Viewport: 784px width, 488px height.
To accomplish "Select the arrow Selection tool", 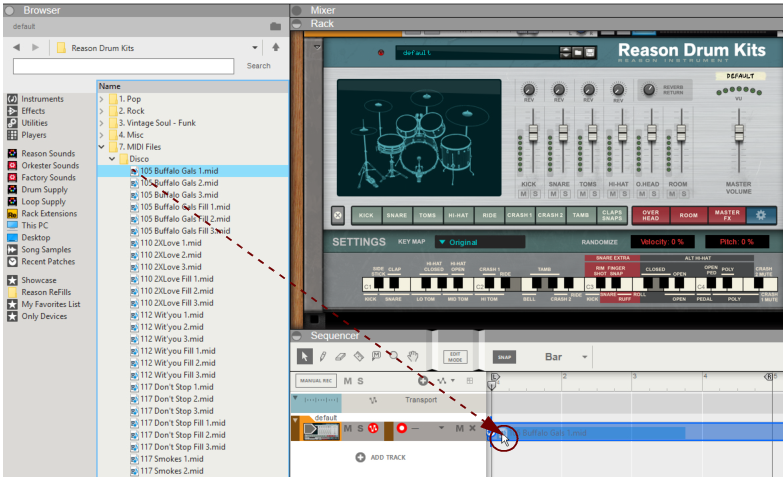I will pos(304,356).
